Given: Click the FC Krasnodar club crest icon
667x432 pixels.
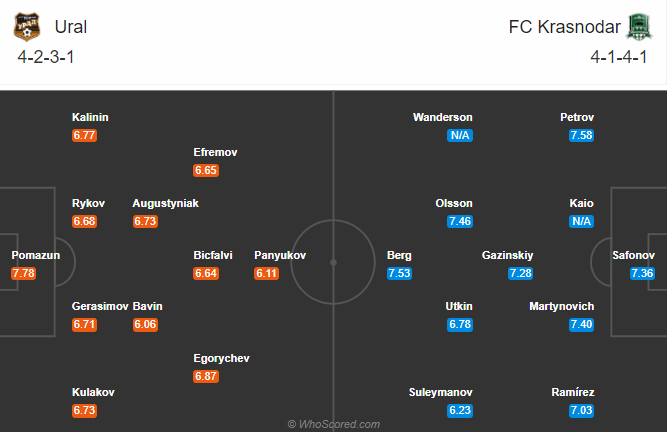Looking at the screenshot, I should tap(639, 27).
